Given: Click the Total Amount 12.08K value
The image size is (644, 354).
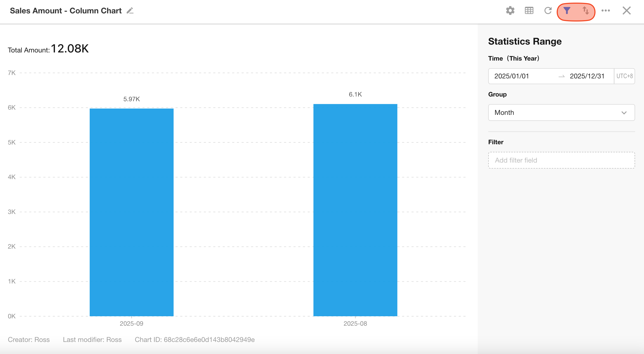Looking at the screenshot, I should click(70, 49).
